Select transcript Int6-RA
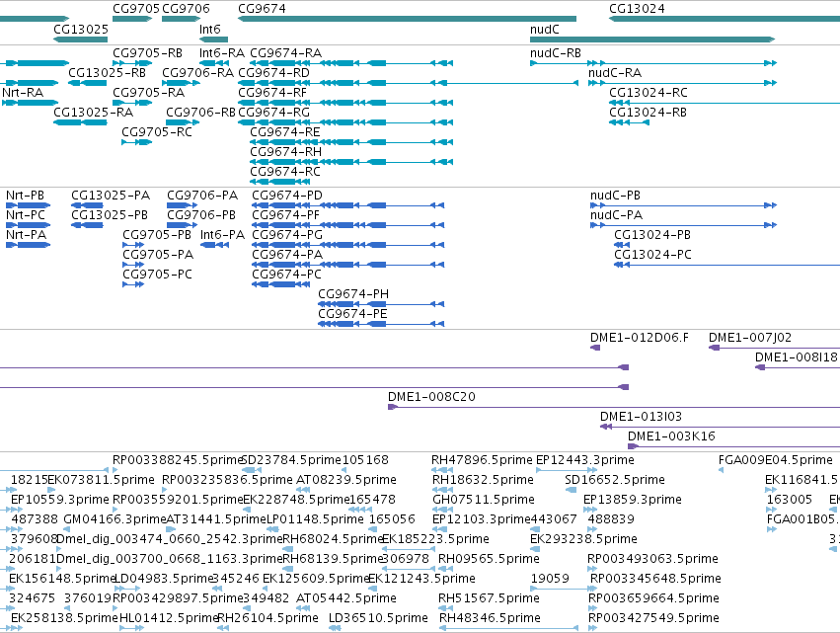This screenshot has height=633, width=840. [x=222, y=53]
